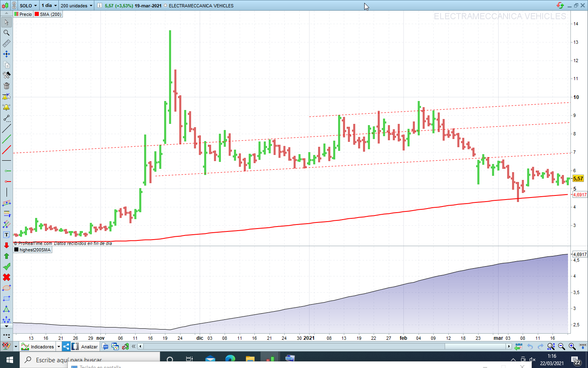Click the Analizar button

click(85, 347)
